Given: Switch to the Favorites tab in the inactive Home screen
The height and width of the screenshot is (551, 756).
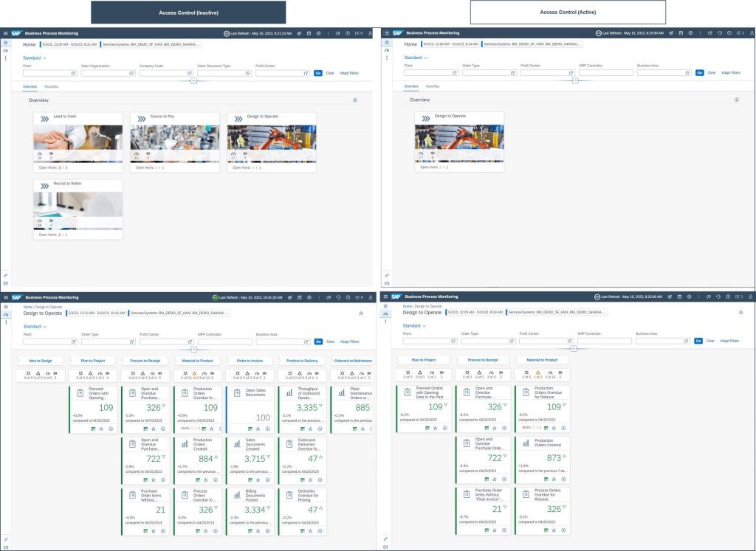Looking at the screenshot, I should pos(52,87).
